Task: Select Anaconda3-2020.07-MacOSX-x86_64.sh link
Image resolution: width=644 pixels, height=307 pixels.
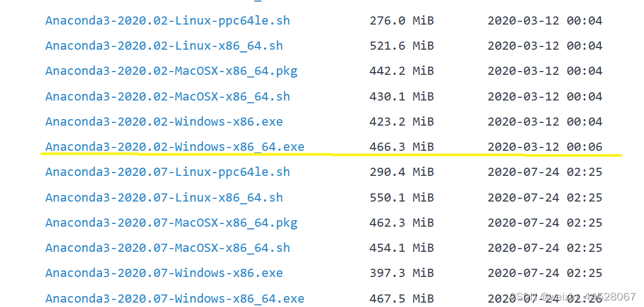Action: tap(168, 248)
